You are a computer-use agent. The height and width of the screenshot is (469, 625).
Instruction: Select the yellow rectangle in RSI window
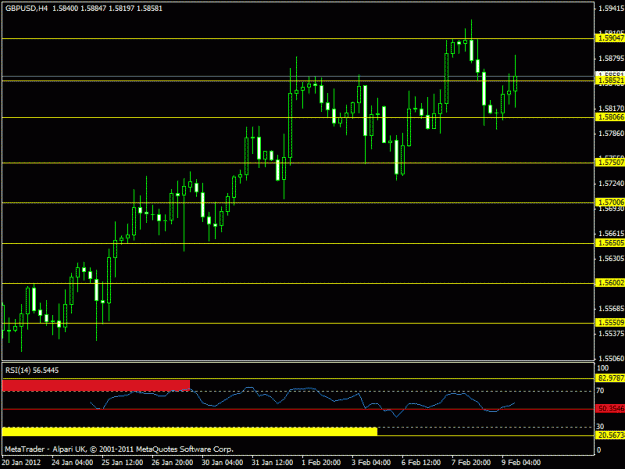(190, 431)
